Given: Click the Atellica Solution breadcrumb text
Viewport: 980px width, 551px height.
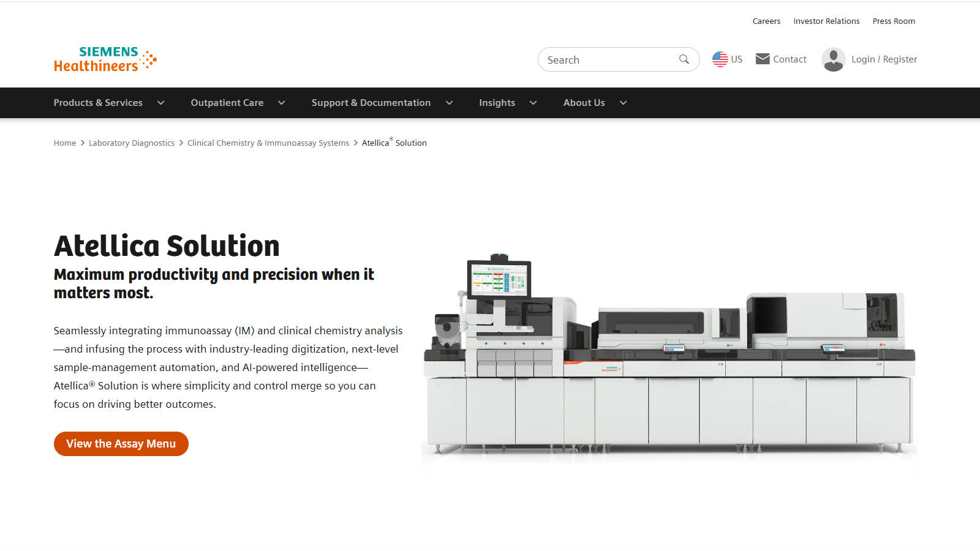Looking at the screenshot, I should 394,143.
